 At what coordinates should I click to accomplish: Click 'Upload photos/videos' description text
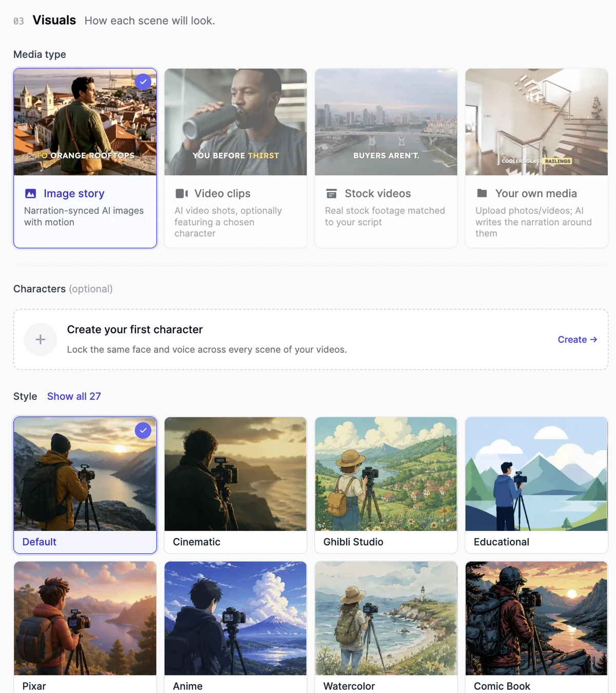click(533, 222)
